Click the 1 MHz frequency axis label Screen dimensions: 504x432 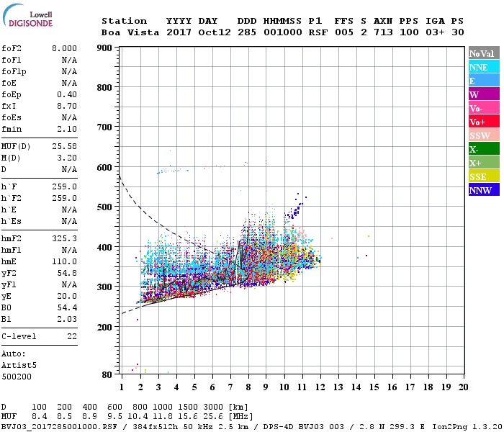click(122, 387)
